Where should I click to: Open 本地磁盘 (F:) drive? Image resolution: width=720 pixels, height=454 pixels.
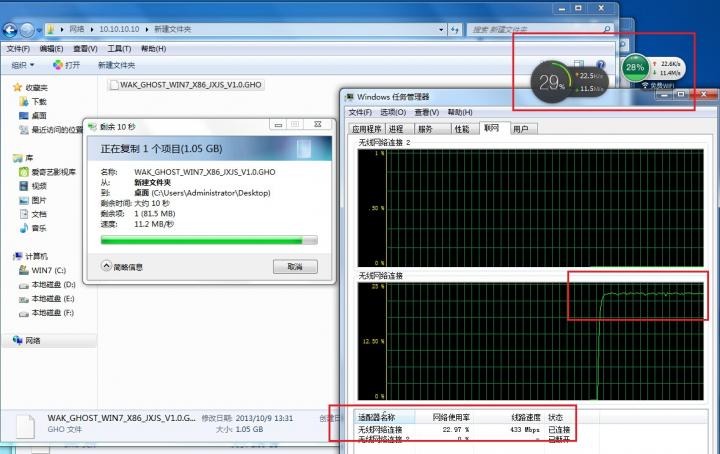47,313
